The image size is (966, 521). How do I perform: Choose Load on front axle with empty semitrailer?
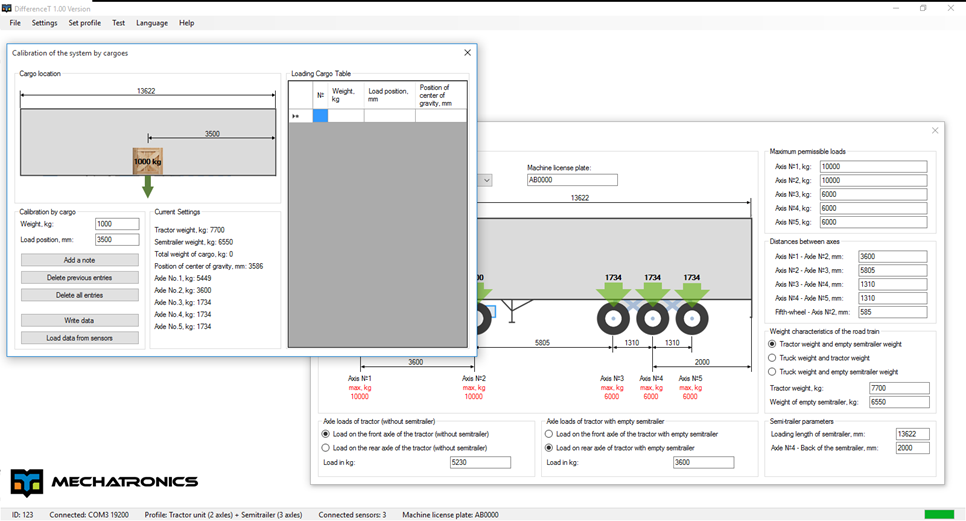[549, 434]
